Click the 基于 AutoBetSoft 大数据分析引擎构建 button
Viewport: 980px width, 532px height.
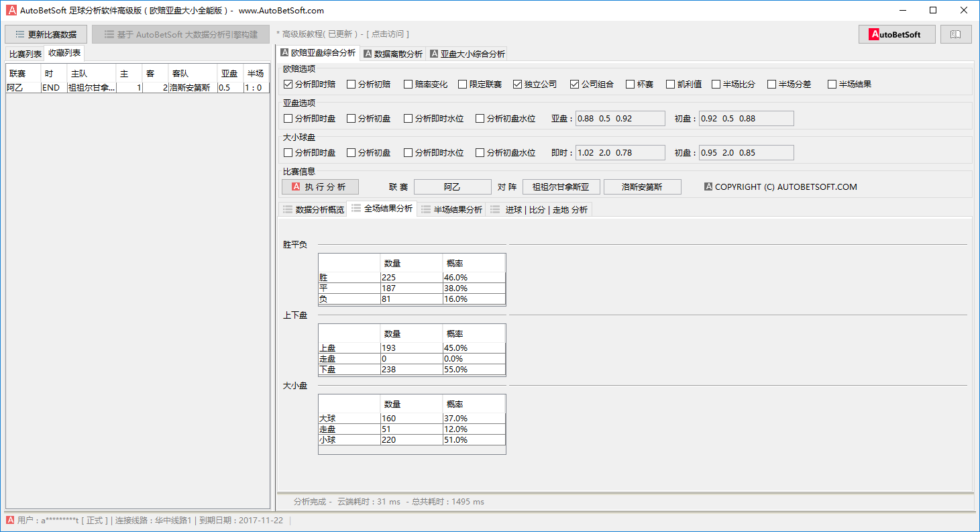click(x=181, y=34)
